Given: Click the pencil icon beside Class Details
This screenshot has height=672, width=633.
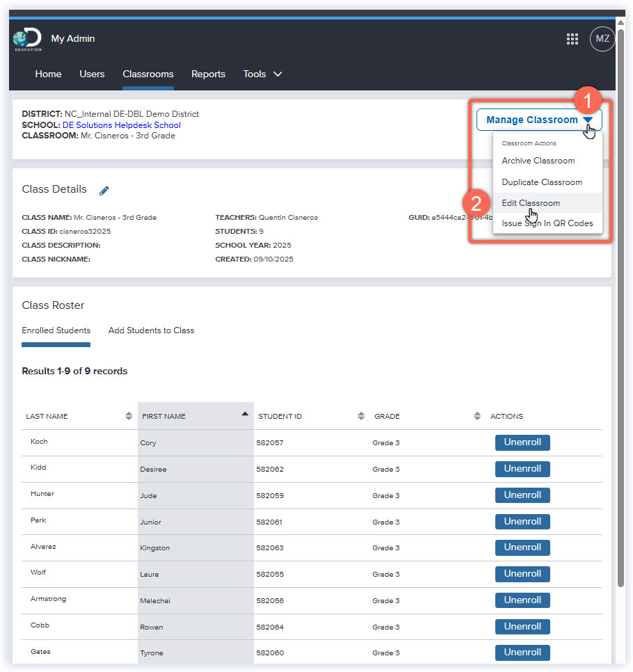Looking at the screenshot, I should 104,190.
